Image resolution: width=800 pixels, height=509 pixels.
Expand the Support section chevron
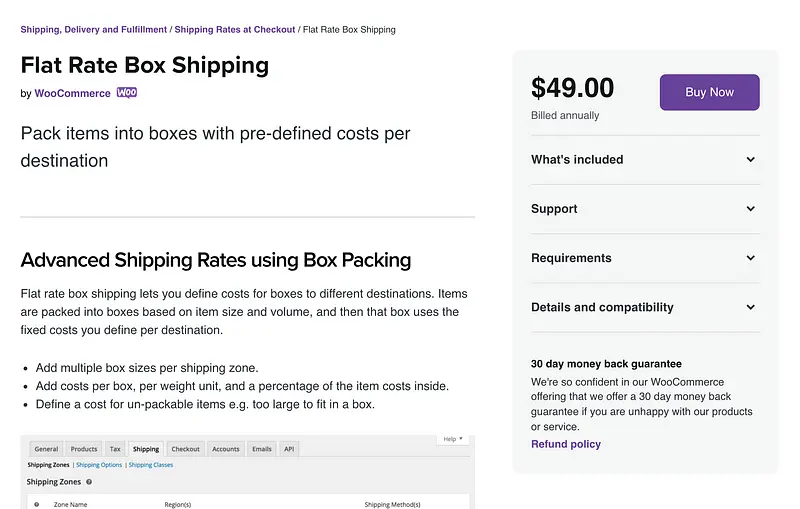tap(751, 209)
